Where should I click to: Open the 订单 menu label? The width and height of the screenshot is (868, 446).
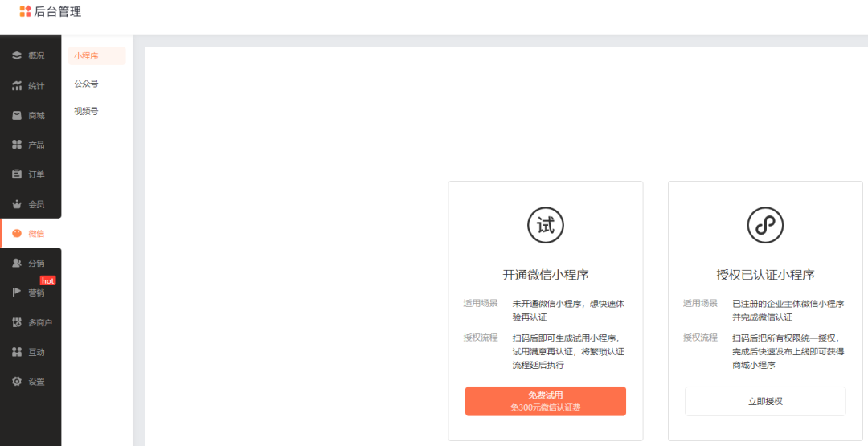click(x=36, y=174)
